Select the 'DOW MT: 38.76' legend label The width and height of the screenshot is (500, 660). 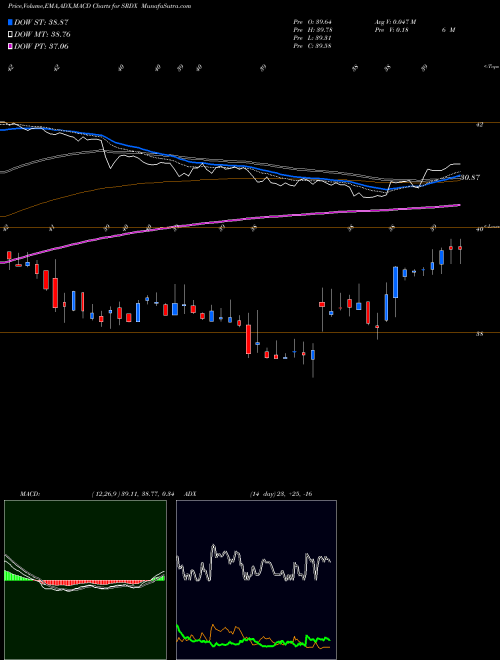click(x=42, y=35)
